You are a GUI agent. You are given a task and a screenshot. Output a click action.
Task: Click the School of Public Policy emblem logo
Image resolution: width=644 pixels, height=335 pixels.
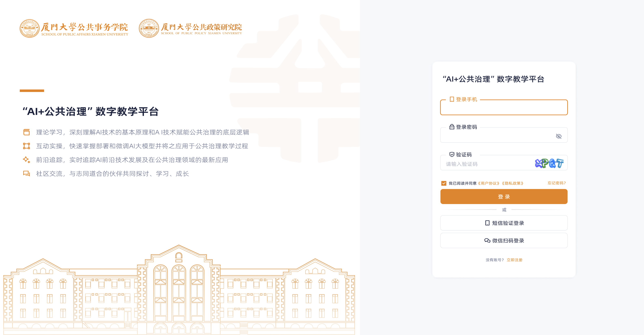click(149, 28)
